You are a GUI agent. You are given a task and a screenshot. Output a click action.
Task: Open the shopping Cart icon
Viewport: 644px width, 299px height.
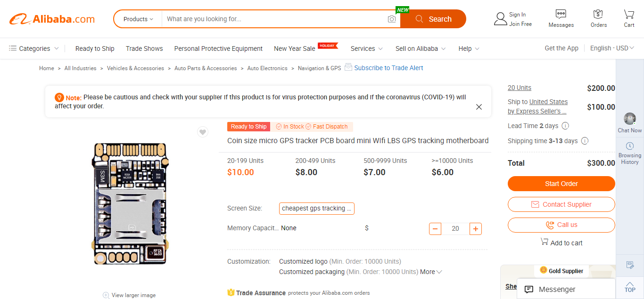coord(629,14)
